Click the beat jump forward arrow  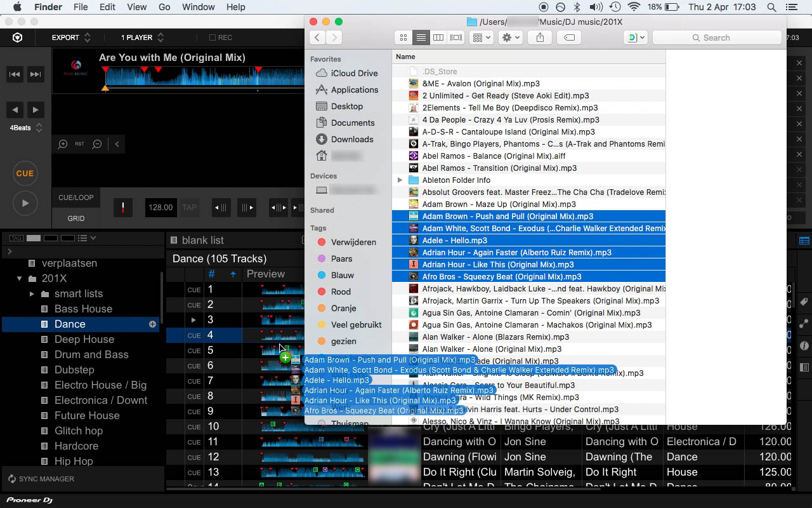36,109
